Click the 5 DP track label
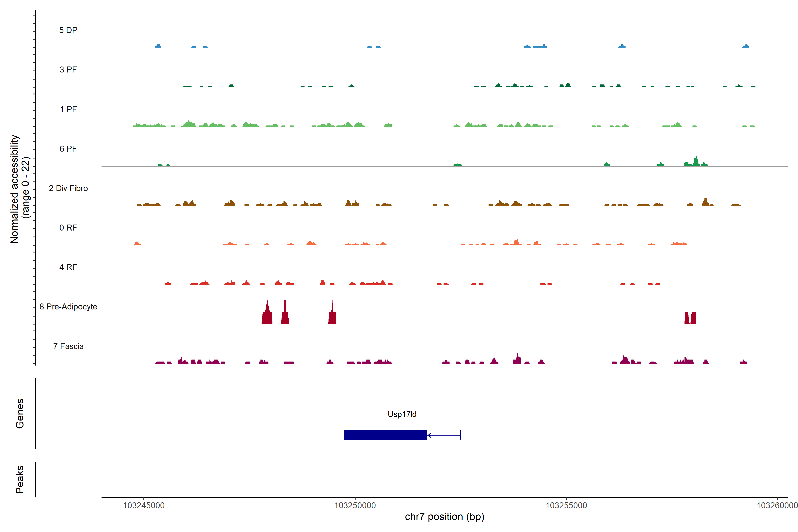The image size is (798, 532). click(68, 30)
